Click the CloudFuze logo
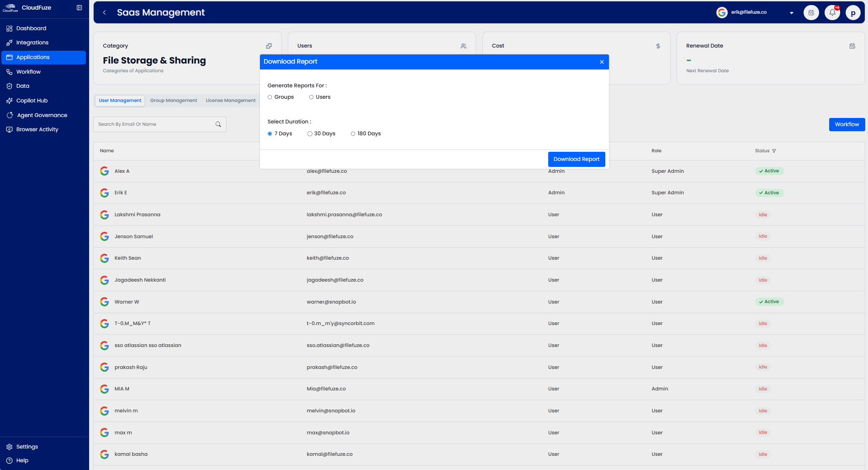Image resolution: width=868 pixels, height=470 pixels. pyautogui.click(x=11, y=8)
